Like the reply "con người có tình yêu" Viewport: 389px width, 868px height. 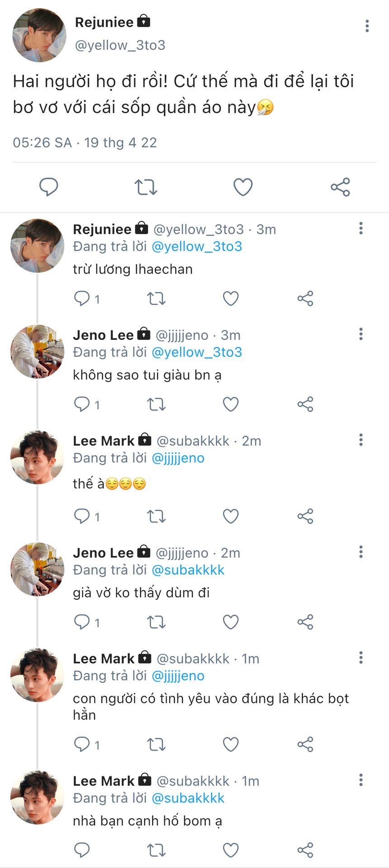[231, 744]
